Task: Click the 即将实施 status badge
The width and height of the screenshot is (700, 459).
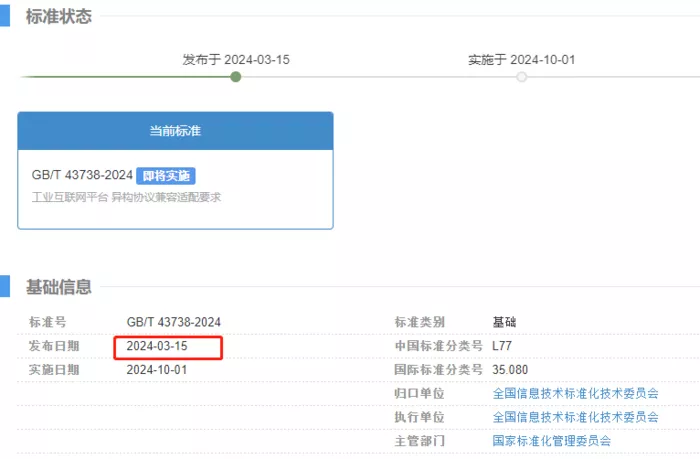Action: [x=166, y=175]
